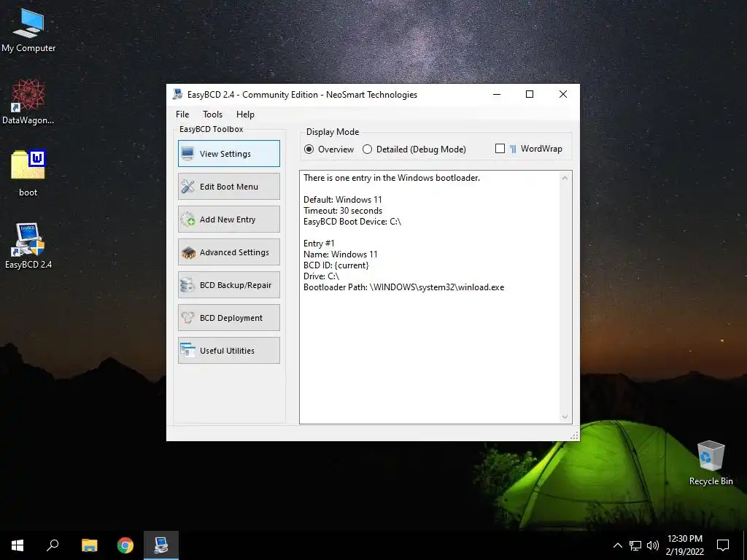Select the Recycle Bin icon
The height and width of the screenshot is (560, 747).
pyautogui.click(x=711, y=463)
